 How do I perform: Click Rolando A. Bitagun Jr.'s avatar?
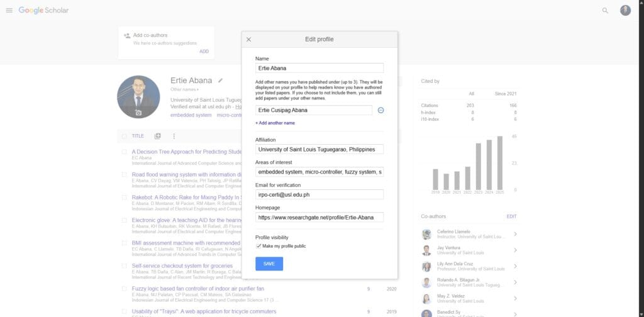click(427, 282)
